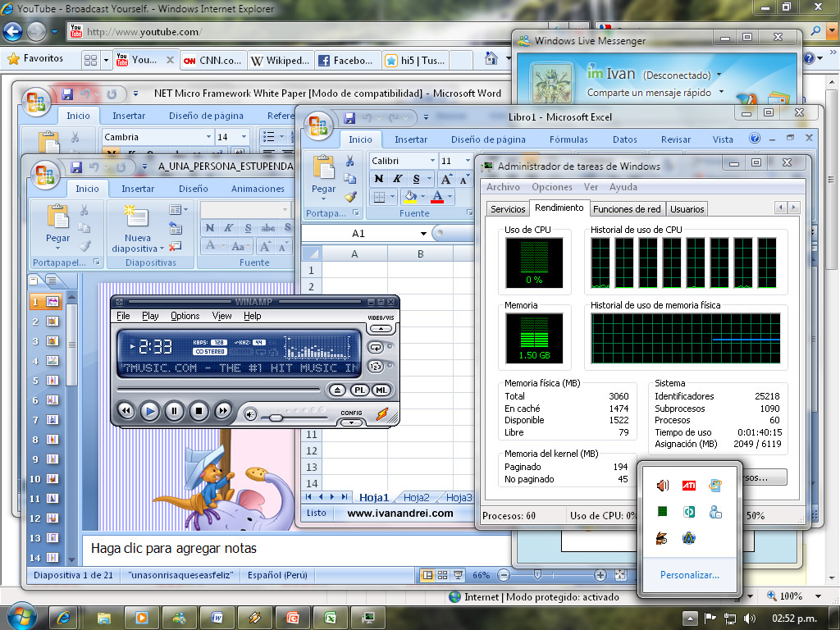Switch PowerPoint to slide sorter view
Viewport: 840px width, 630px height.
click(x=442, y=575)
